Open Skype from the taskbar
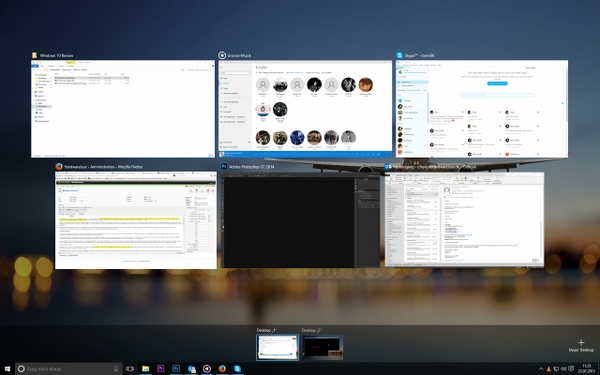Screen dimensions: 600x375 [237, 369]
